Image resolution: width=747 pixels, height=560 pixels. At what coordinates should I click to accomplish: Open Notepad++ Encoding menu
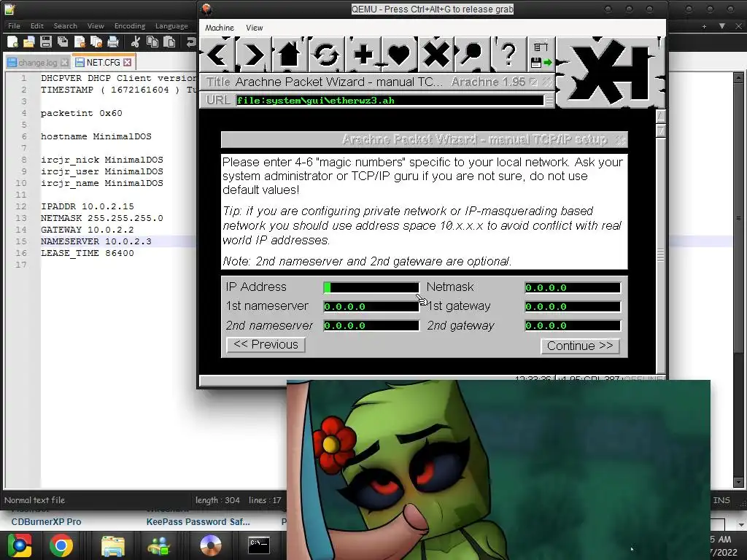130,26
